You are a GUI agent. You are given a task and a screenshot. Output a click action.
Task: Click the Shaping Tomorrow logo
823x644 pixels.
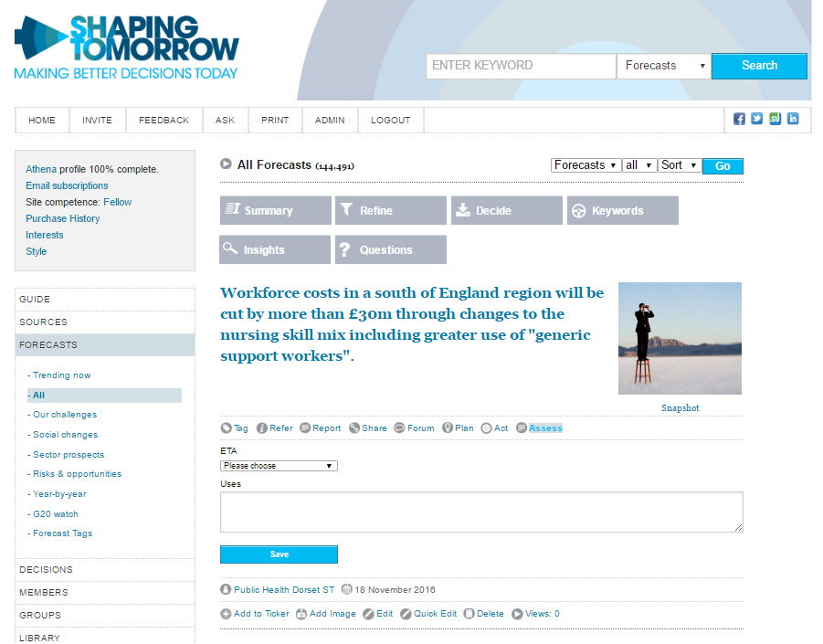point(126,48)
